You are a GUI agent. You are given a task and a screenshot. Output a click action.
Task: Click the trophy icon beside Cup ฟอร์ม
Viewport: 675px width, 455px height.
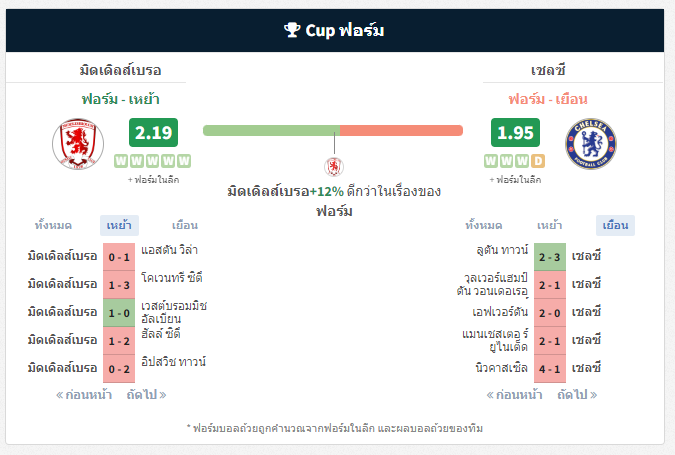tap(292, 30)
